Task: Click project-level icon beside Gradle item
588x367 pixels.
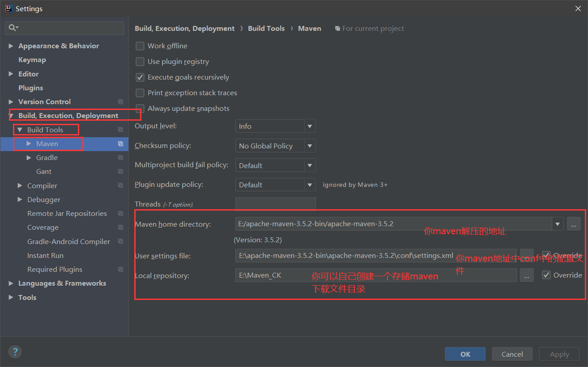Action: pyautogui.click(x=120, y=158)
